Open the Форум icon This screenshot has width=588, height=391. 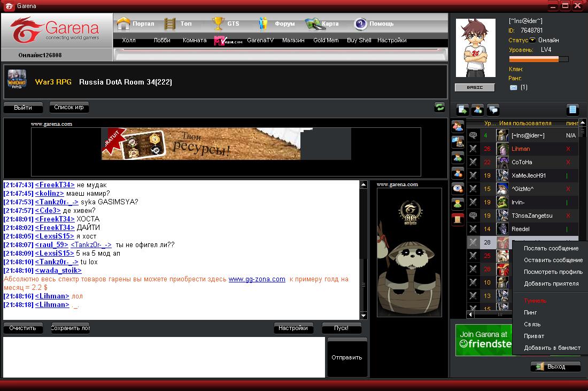coord(263,24)
